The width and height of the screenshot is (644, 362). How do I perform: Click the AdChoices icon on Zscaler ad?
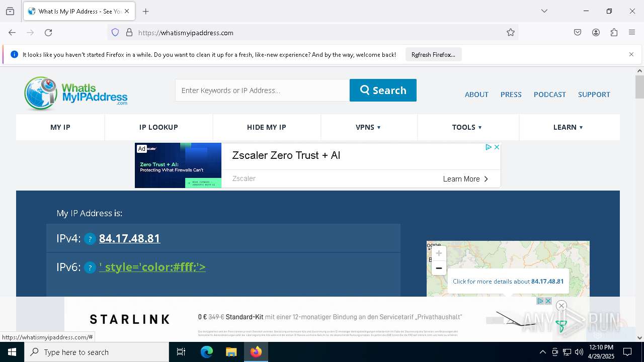click(x=488, y=147)
